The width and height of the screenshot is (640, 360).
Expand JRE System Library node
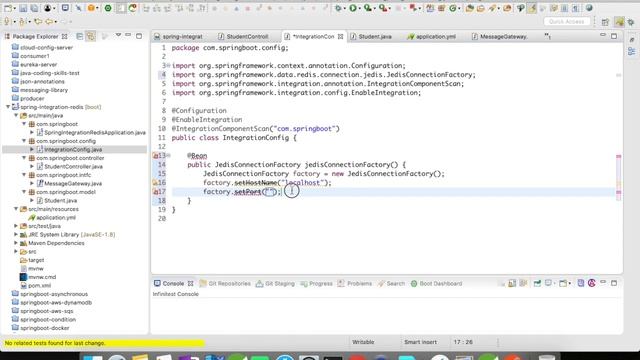[16, 234]
